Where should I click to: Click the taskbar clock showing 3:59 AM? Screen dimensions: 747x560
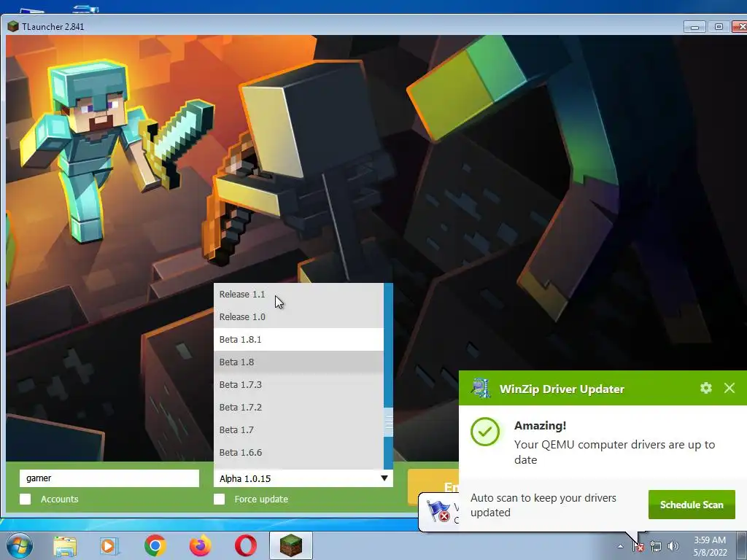click(710, 546)
